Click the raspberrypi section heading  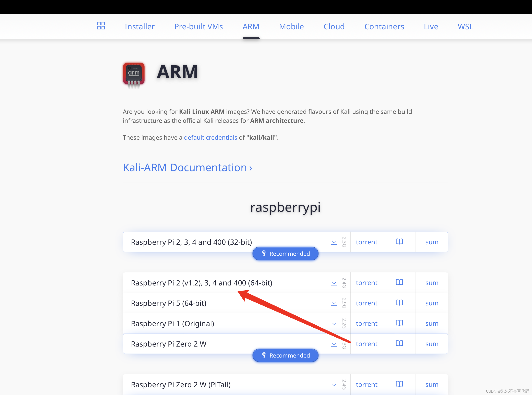[285, 207]
